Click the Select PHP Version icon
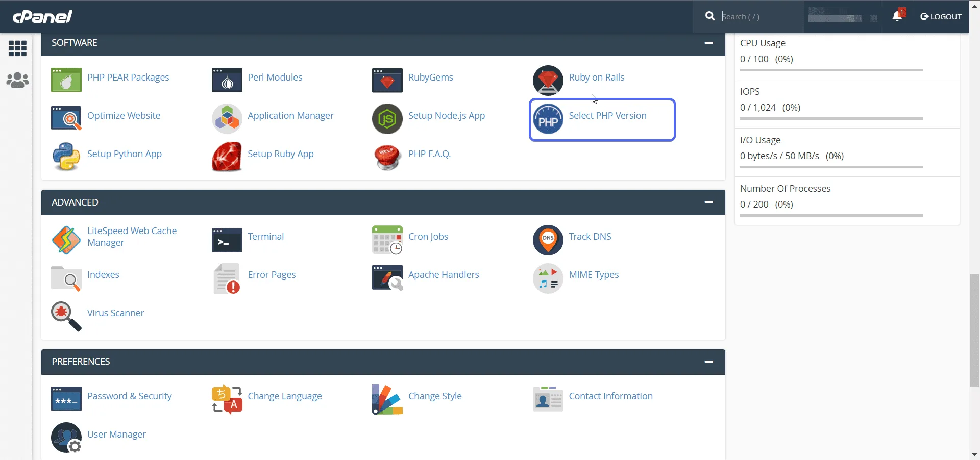The height and width of the screenshot is (460, 980). point(548,119)
